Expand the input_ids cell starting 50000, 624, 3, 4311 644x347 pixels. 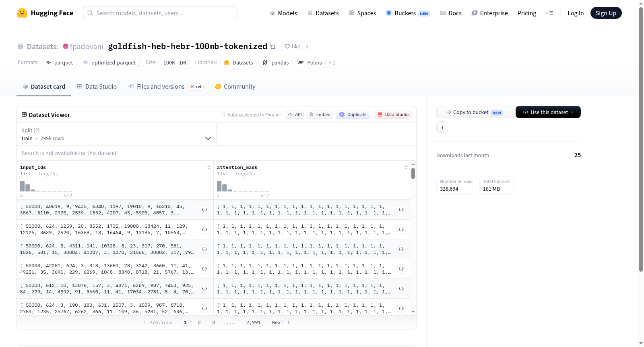point(204,249)
